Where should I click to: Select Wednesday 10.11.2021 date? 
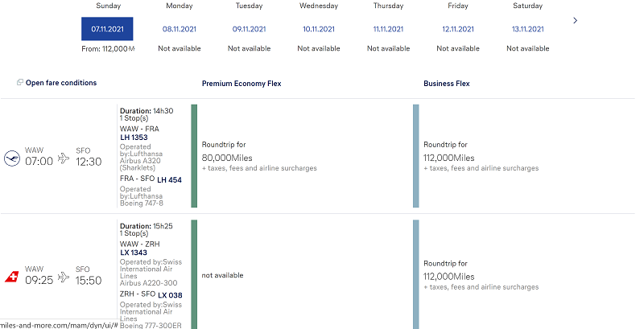[x=319, y=29]
